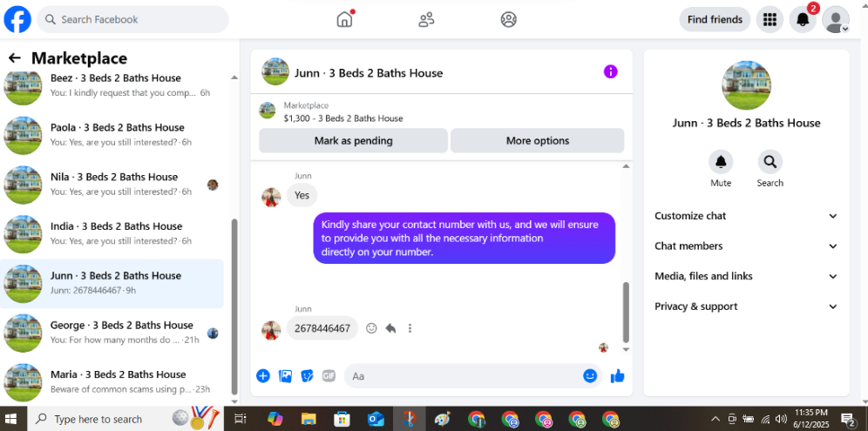The height and width of the screenshot is (431, 868).
Task: Expand the Chat members section
Action: point(746,246)
